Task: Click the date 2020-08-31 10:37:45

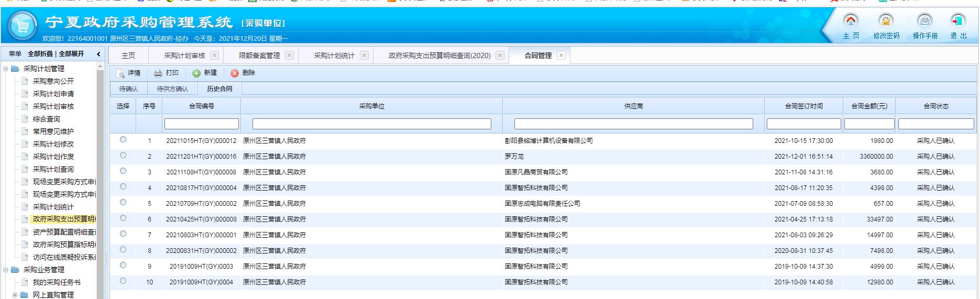Action: click(x=803, y=251)
